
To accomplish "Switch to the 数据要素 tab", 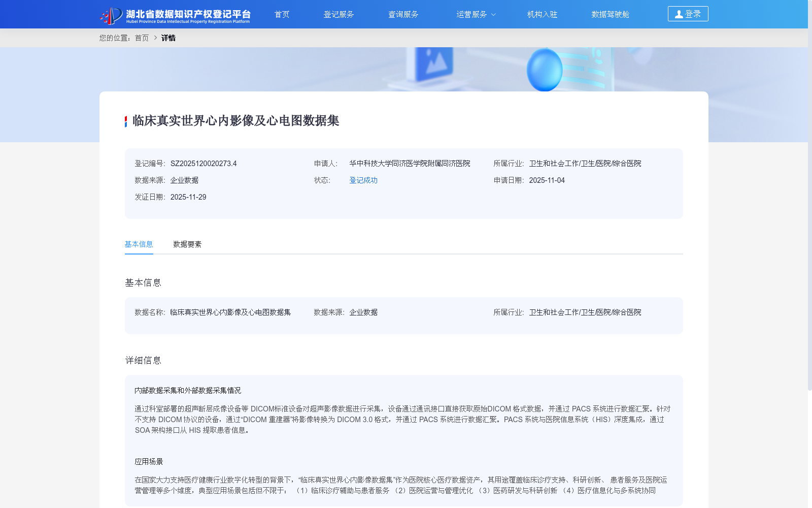I will click(x=187, y=244).
